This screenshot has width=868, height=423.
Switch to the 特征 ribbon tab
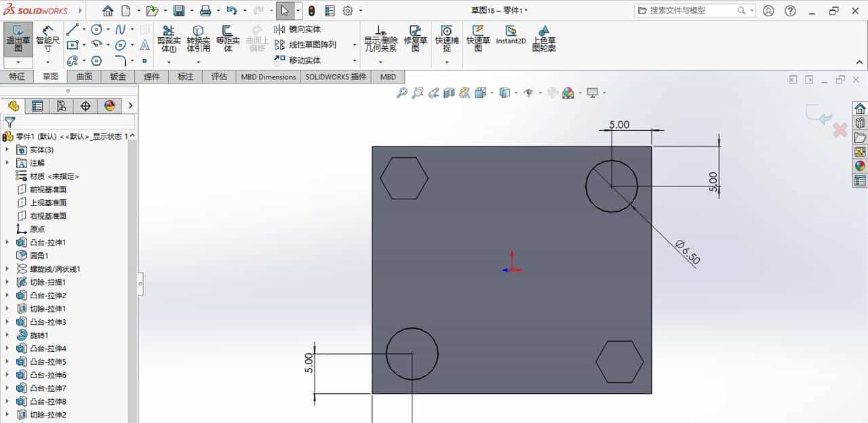click(18, 77)
